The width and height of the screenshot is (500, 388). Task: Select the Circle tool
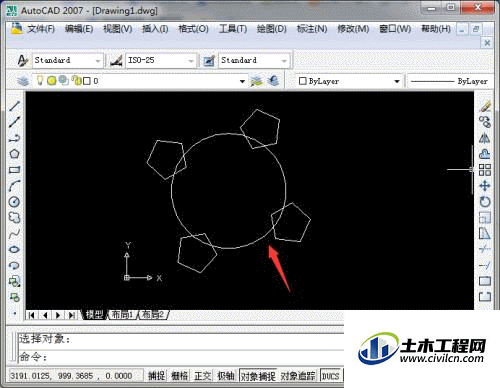coord(14,202)
